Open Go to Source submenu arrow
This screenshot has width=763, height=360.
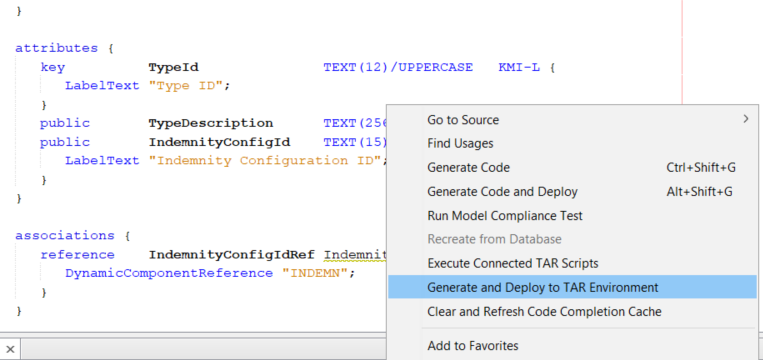tap(745, 119)
